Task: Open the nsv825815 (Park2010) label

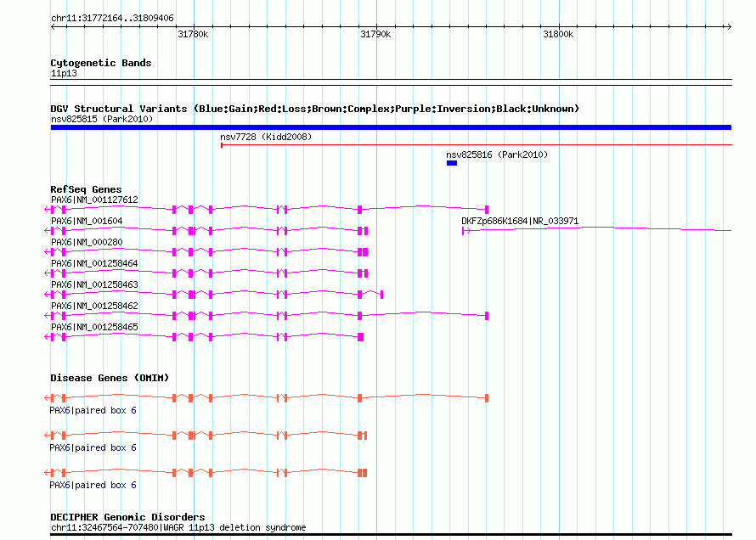Action: point(102,119)
